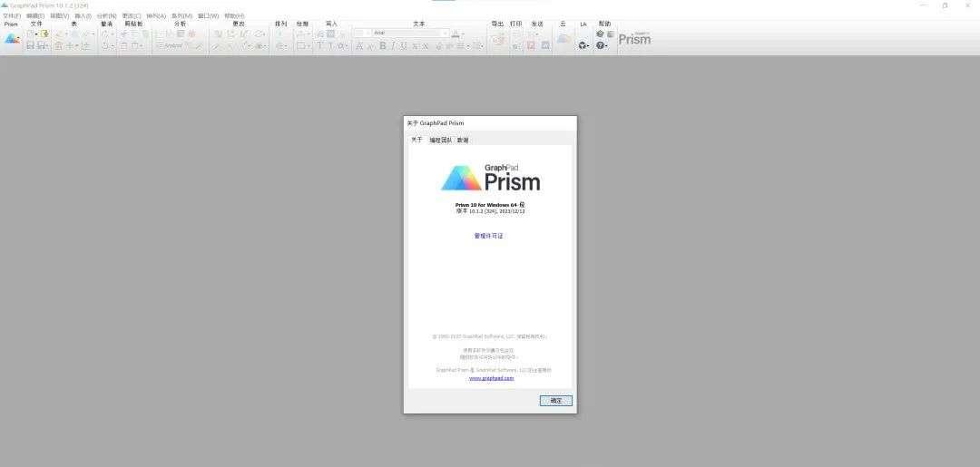Switch to the 致谢 tab
The image size is (980, 467).
point(463,141)
